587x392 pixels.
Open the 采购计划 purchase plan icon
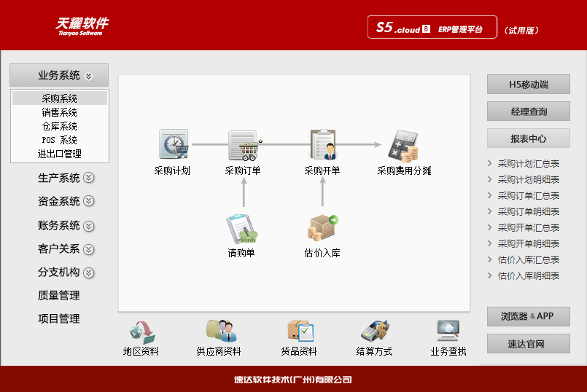tap(173, 145)
